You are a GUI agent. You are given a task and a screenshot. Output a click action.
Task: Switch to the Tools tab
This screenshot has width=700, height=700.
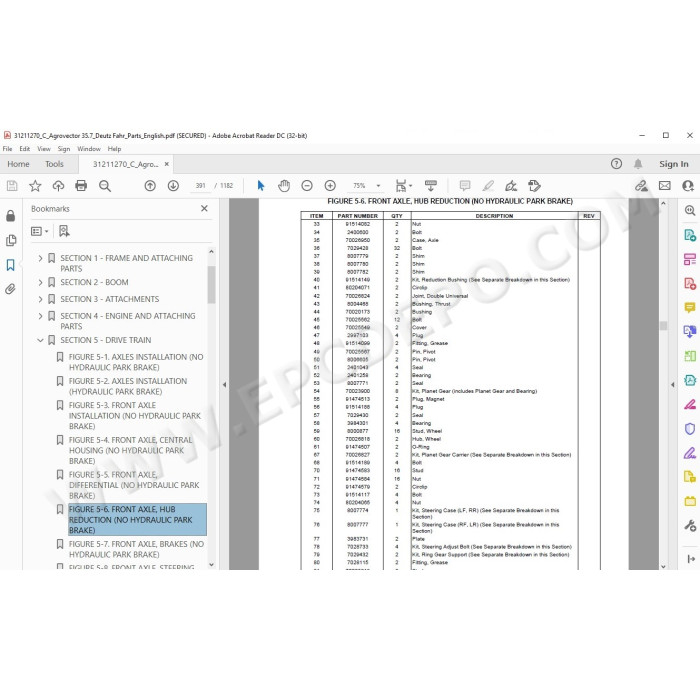[x=54, y=164]
